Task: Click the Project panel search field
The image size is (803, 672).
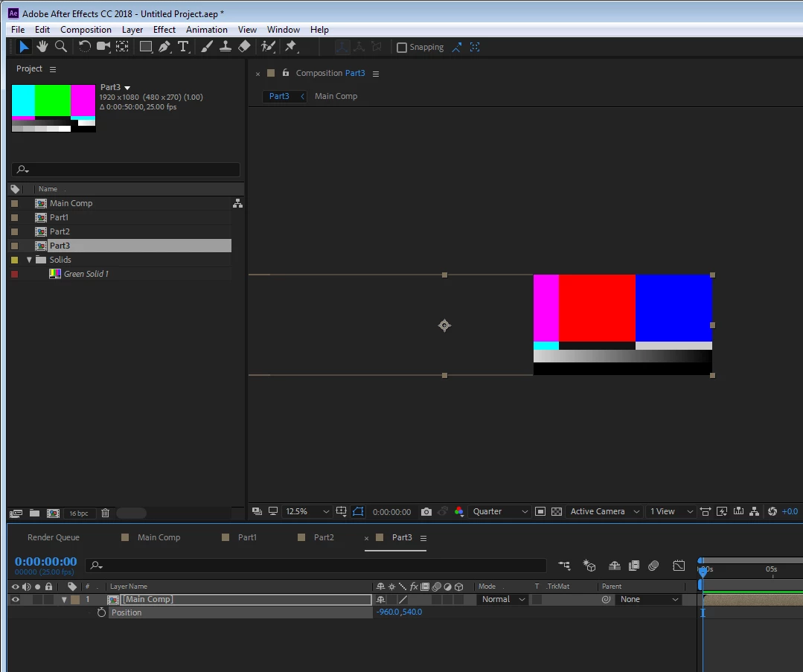Action: point(126,170)
